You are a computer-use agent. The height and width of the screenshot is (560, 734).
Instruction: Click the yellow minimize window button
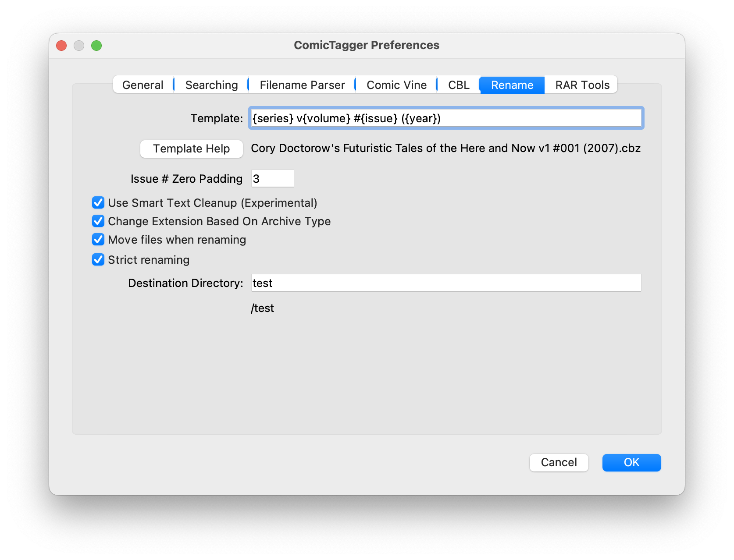point(79,45)
